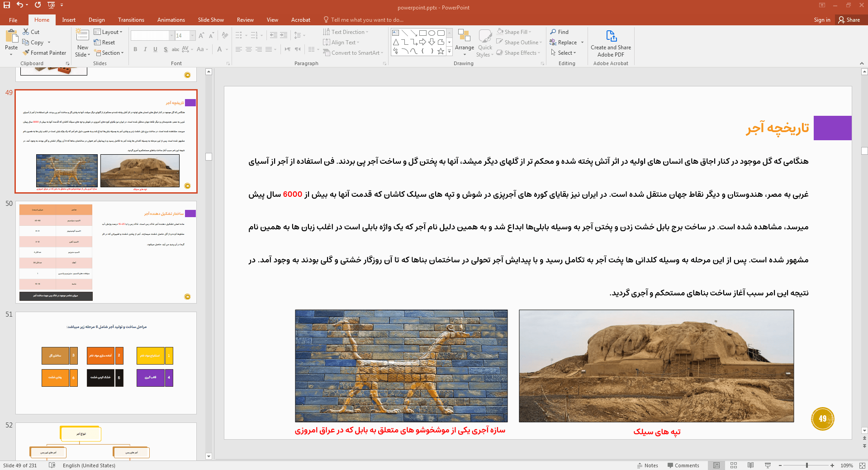Toggle Underline formatting
The image size is (868, 470).
click(x=155, y=49)
